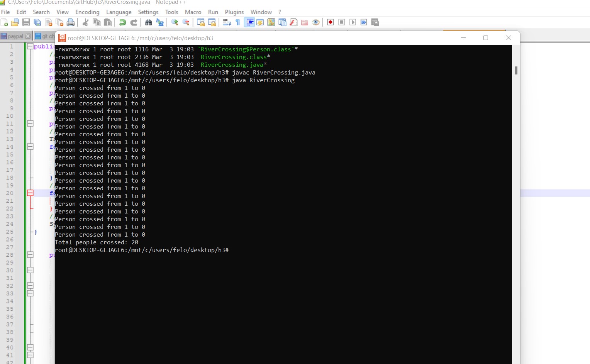Click the Open file toolbar icon
The image size is (590, 364).
pyautogui.click(x=15, y=22)
